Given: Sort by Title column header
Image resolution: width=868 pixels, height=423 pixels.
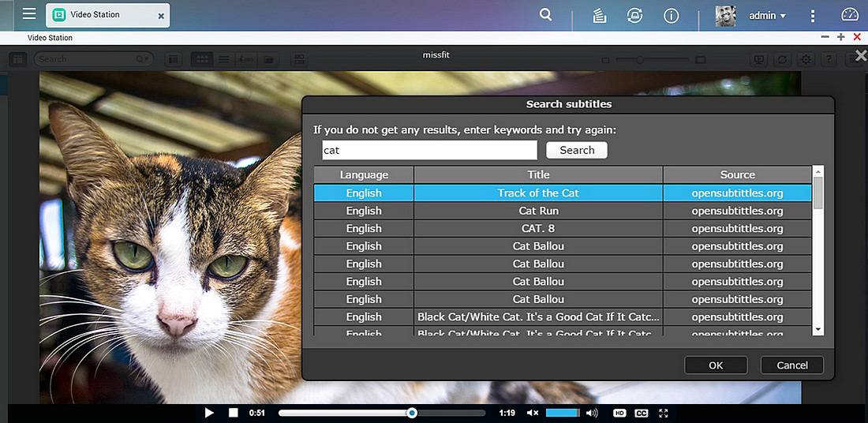Looking at the screenshot, I should [x=538, y=175].
